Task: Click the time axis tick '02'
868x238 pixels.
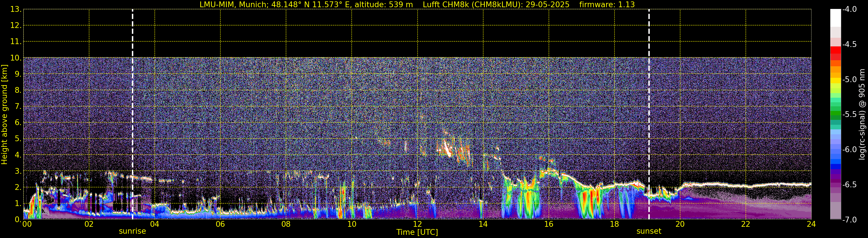Action: click(x=89, y=224)
